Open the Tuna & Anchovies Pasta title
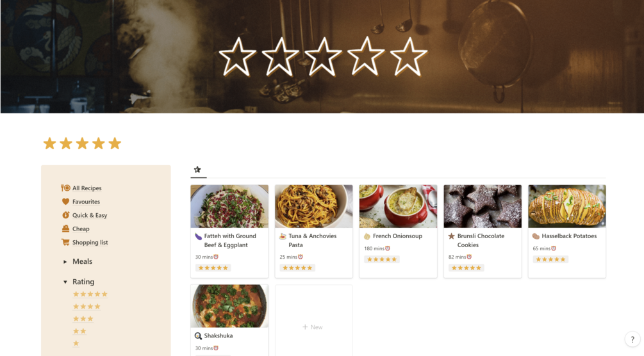 point(313,241)
